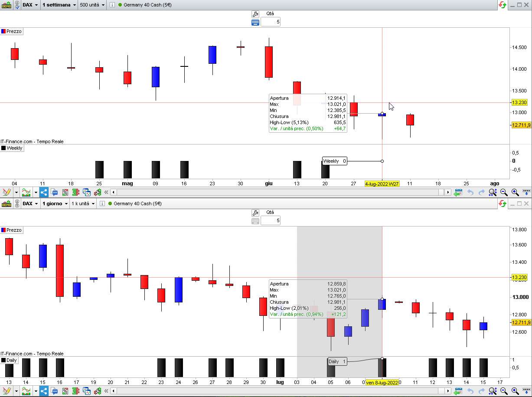Edit the Qtà quantity field in daily chart
The height and width of the screenshot is (397, 532).
[271, 220]
